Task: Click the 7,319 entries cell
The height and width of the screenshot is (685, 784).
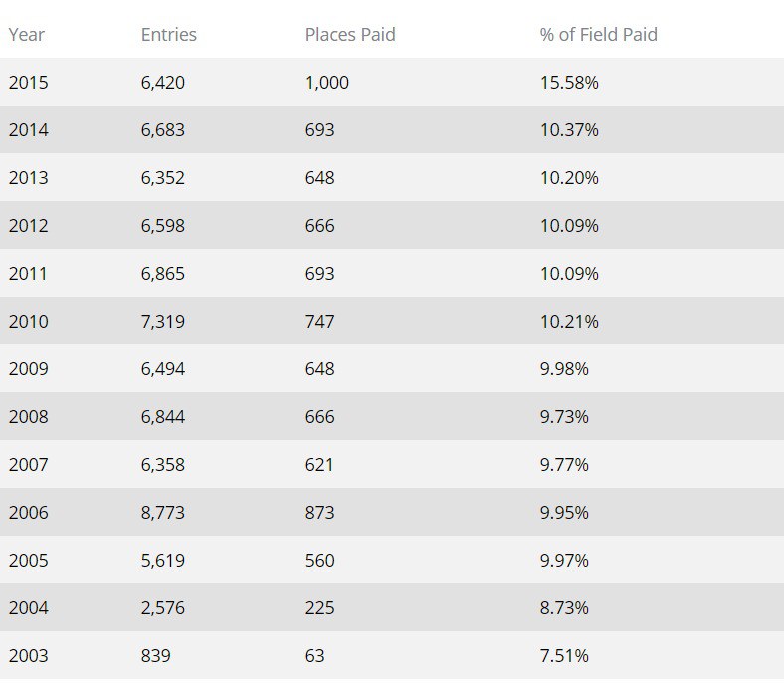Action: (x=163, y=322)
